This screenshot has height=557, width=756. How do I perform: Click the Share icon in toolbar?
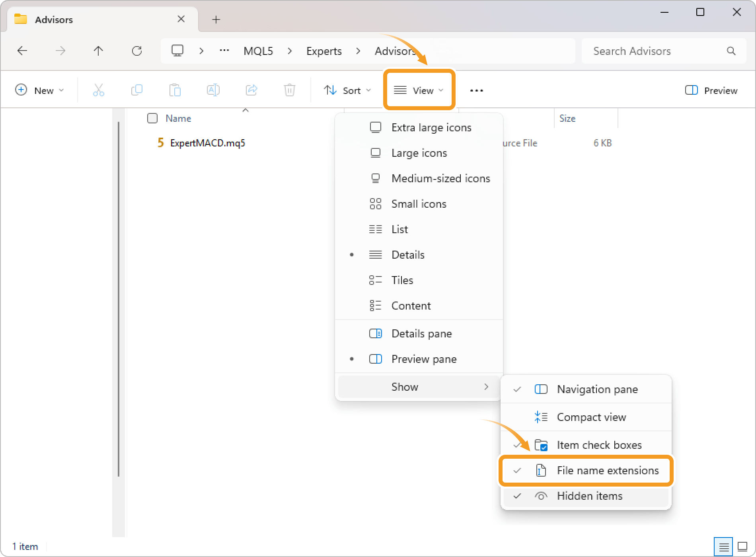(x=251, y=90)
